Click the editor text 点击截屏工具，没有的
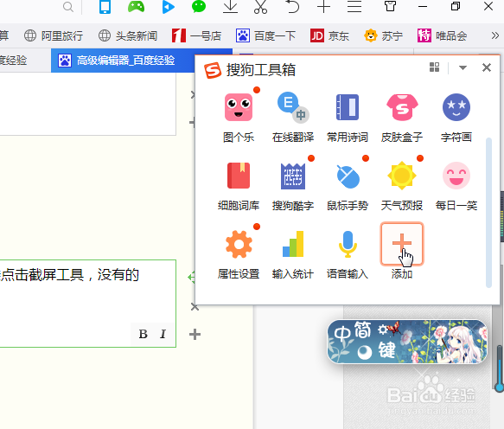The width and height of the screenshot is (504, 429). point(70,275)
